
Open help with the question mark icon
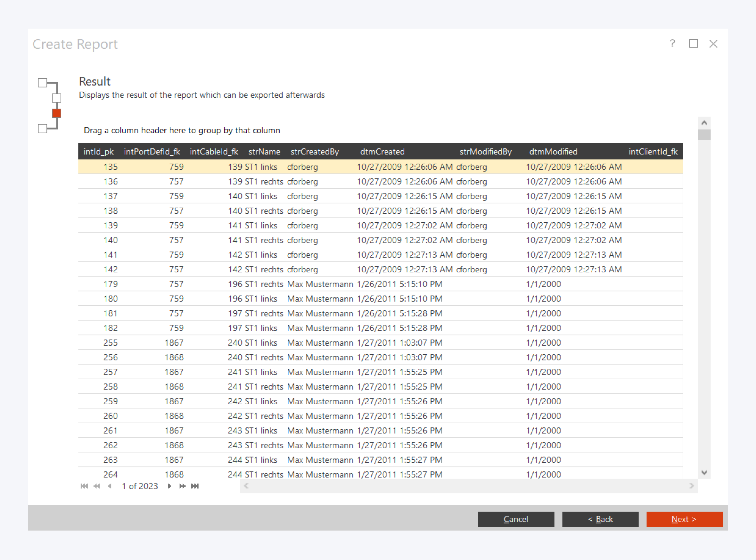(x=672, y=44)
